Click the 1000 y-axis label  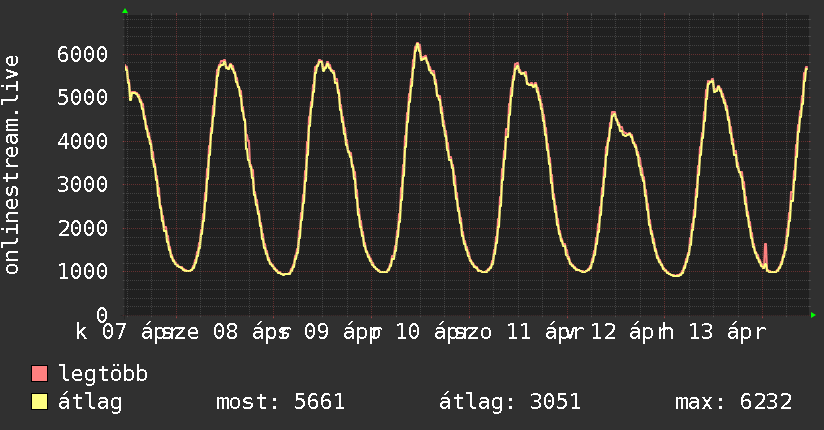coord(86,272)
